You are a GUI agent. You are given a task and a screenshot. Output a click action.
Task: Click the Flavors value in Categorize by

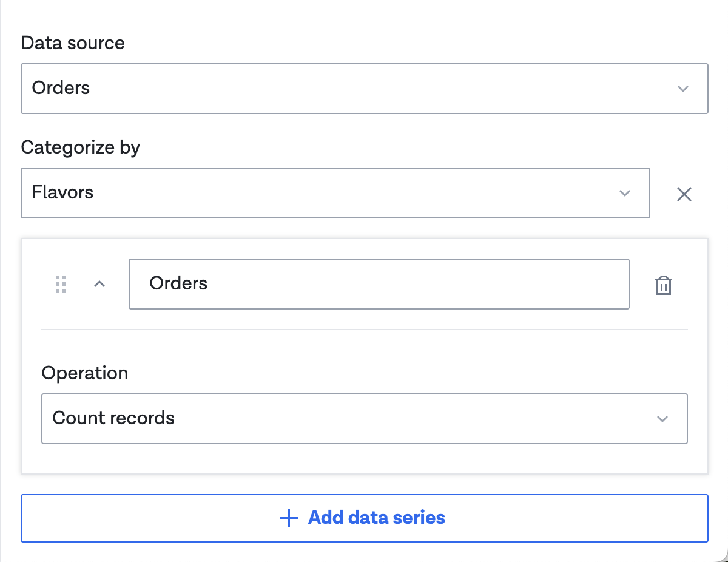coord(62,192)
